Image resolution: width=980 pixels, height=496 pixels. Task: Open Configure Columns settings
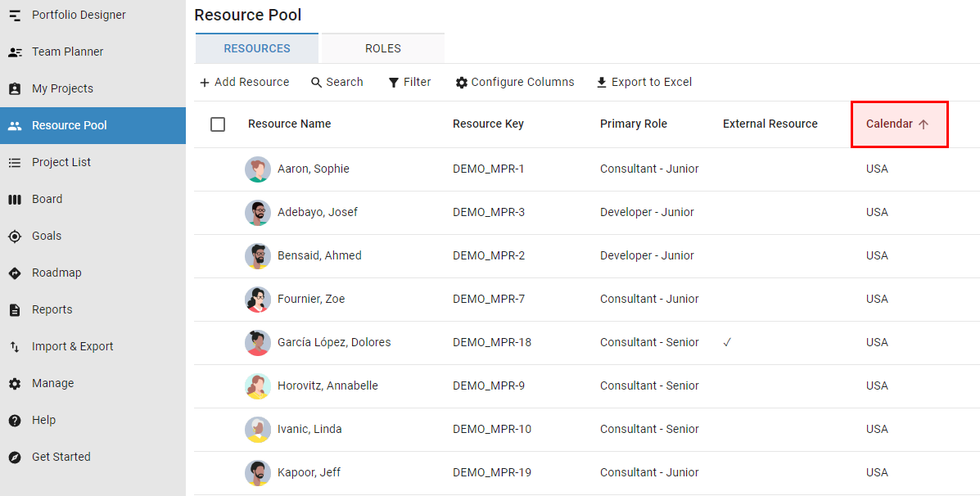pos(515,83)
